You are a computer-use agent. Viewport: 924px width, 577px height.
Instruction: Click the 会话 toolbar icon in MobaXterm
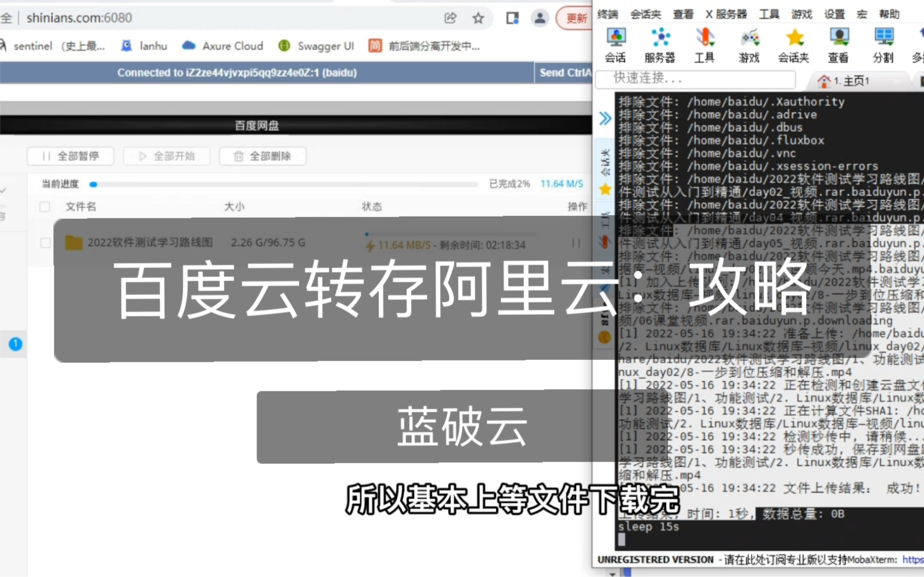(x=616, y=45)
